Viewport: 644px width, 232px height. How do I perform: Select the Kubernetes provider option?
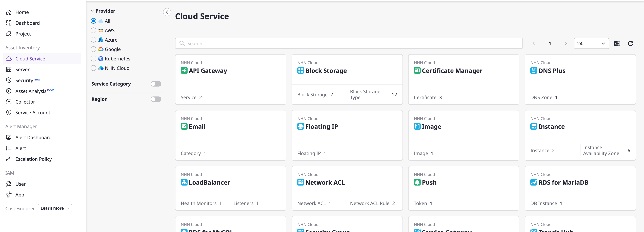(93, 59)
